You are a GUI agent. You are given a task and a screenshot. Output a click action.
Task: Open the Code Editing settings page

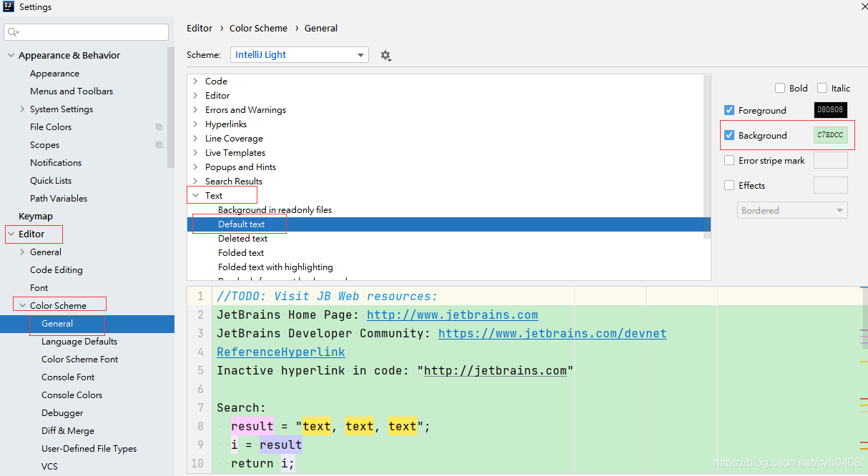click(x=56, y=269)
